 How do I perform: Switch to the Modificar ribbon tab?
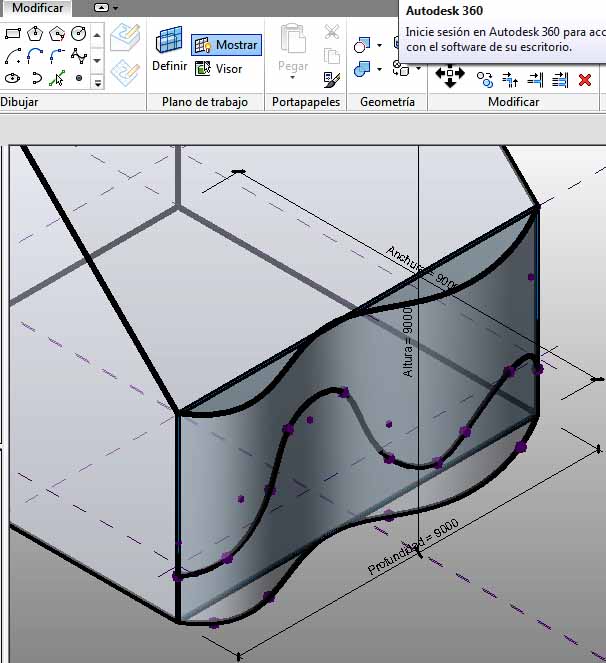(37, 7)
